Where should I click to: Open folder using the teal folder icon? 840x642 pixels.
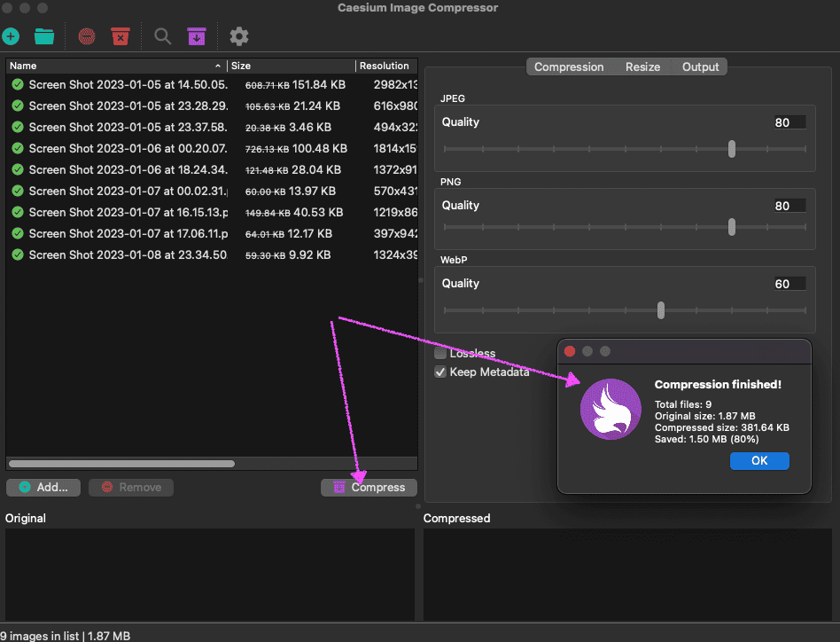pyautogui.click(x=44, y=36)
